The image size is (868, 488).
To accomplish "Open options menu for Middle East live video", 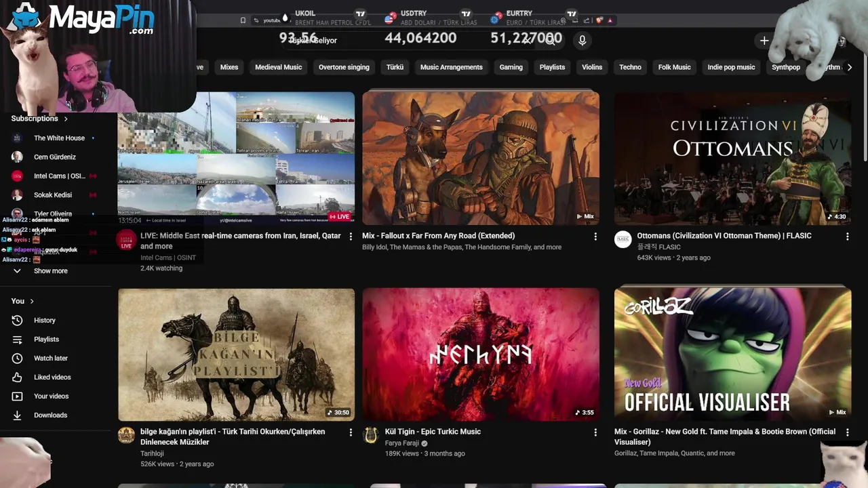I will point(351,236).
